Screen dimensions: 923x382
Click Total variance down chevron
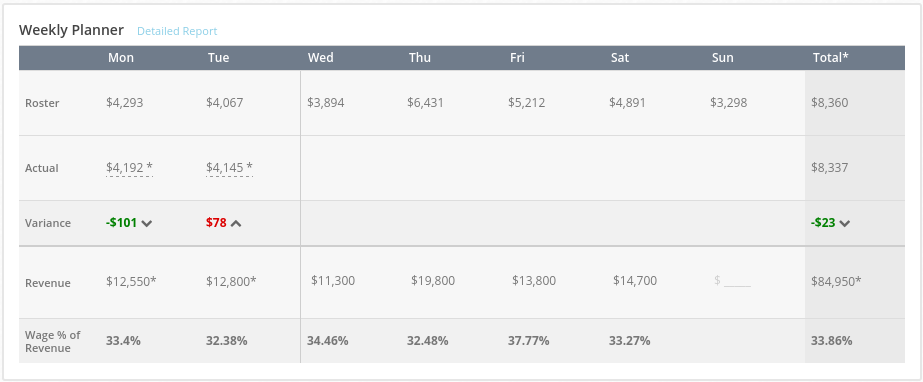click(845, 223)
